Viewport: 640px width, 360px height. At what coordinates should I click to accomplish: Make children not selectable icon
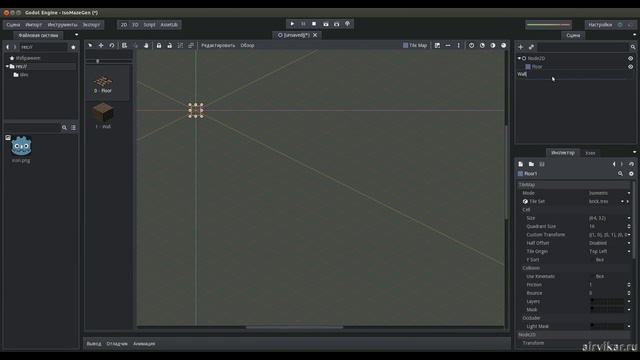coord(180,45)
